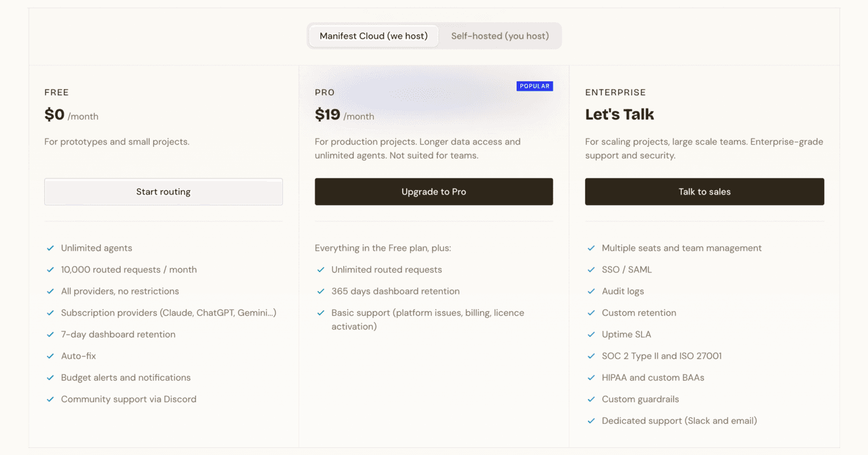Click 'All providers, no restrictions' text

120,292
